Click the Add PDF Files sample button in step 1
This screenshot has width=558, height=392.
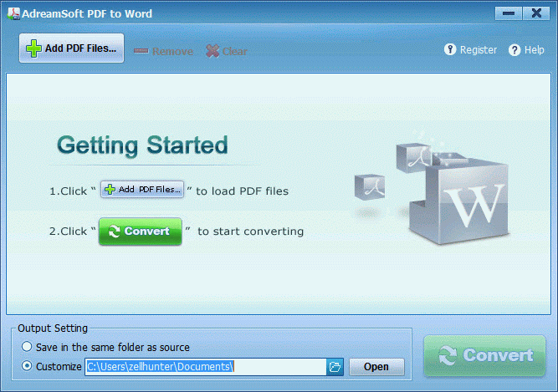[x=142, y=190]
